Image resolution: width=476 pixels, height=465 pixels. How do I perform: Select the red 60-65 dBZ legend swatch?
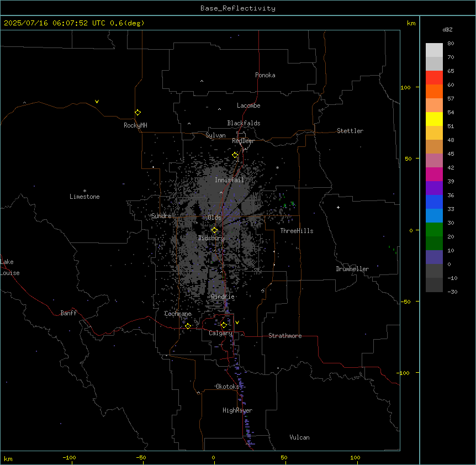coord(434,78)
